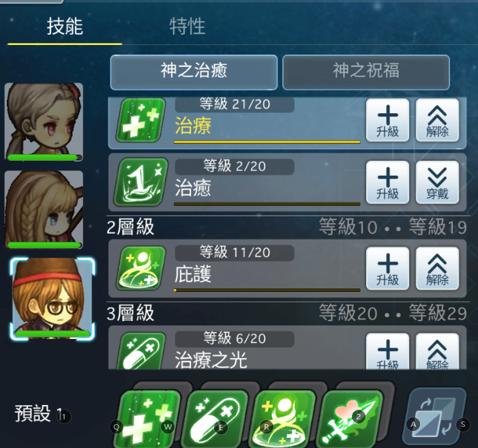The height and width of the screenshot is (448, 478).
Task: Equip 治癒 using the 穿戴 button
Action: coord(437,182)
